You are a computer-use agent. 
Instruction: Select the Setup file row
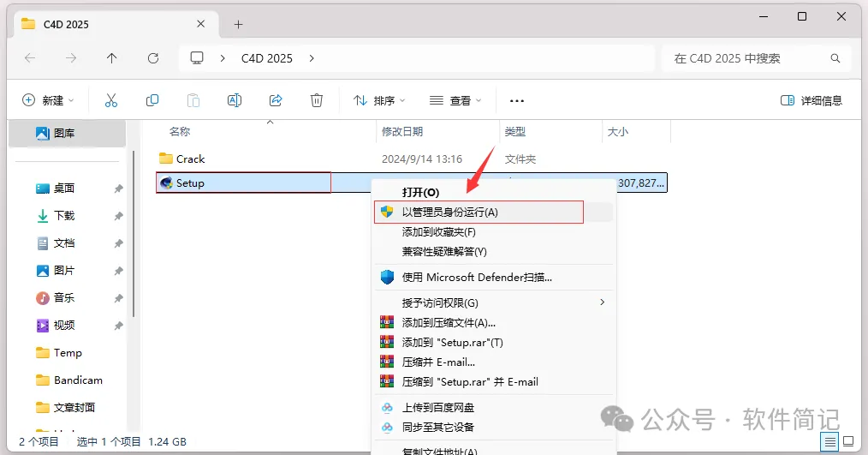[412, 183]
